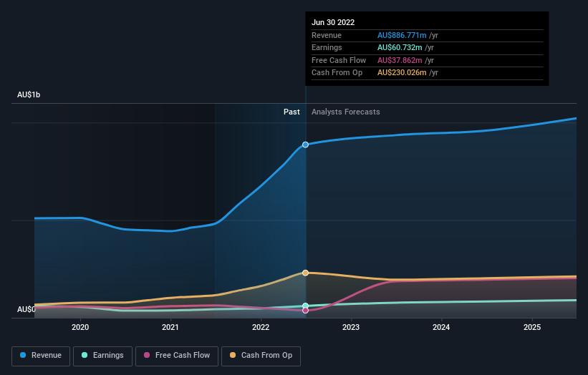Toggle the Cash From Op legend series
Image resolution: width=588 pixels, height=375 pixels.
261,356
